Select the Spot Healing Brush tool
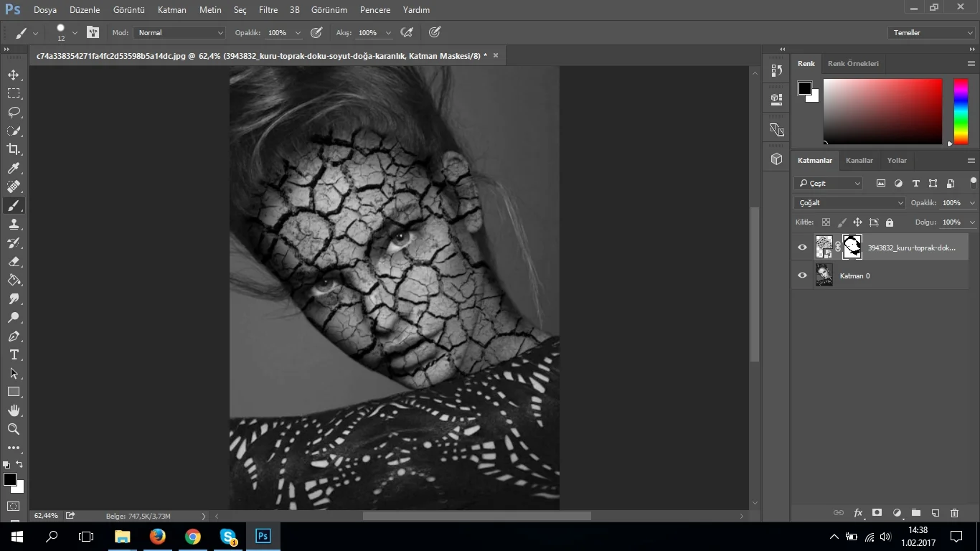The image size is (980, 551). 14,187
